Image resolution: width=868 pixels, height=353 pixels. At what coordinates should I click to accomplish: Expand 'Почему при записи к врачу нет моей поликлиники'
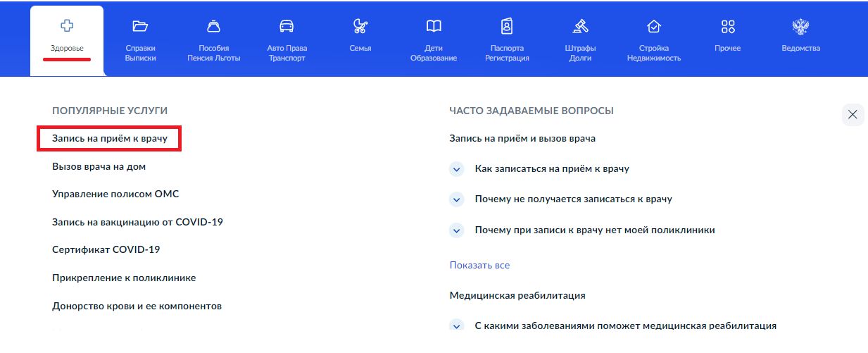(x=457, y=230)
